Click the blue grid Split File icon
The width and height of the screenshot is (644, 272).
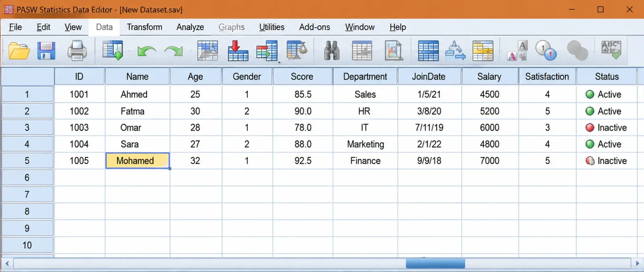pos(428,51)
